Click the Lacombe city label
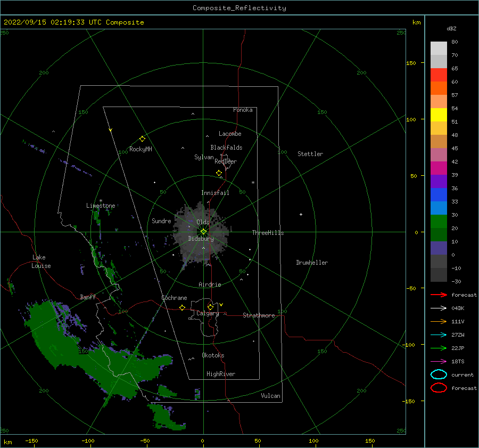Screen dimensions: 479x448 [230, 134]
